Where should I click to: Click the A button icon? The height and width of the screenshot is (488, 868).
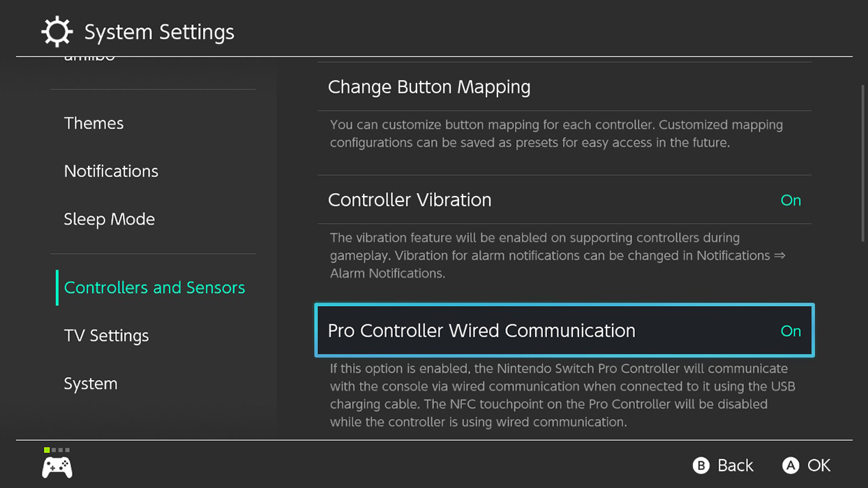pyautogui.click(x=790, y=466)
